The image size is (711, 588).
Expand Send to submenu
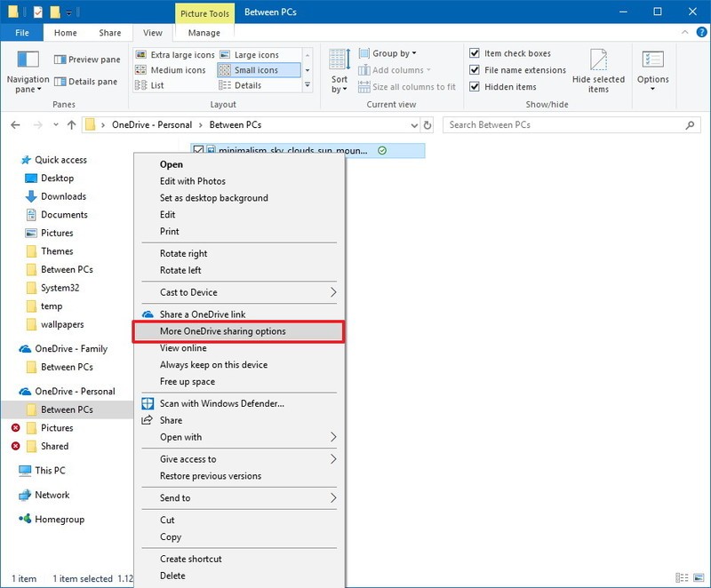click(239, 498)
